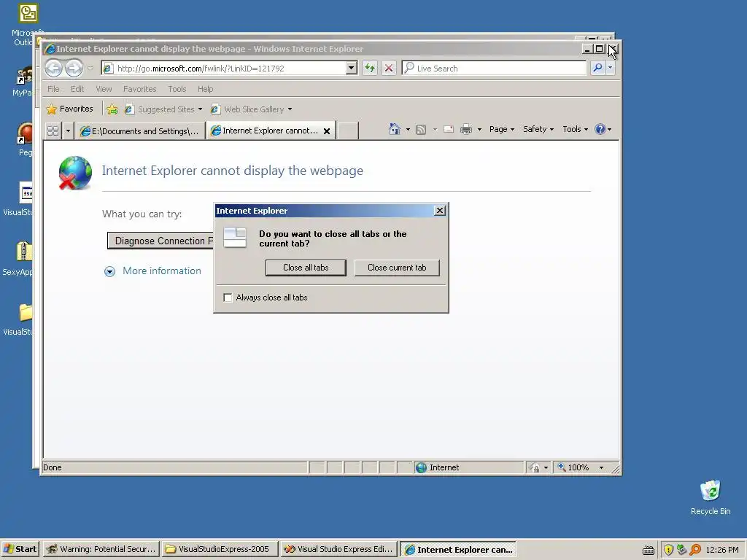The height and width of the screenshot is (560, 747).
Task: Open the Tools menu in menu bar
Action: 177,89
